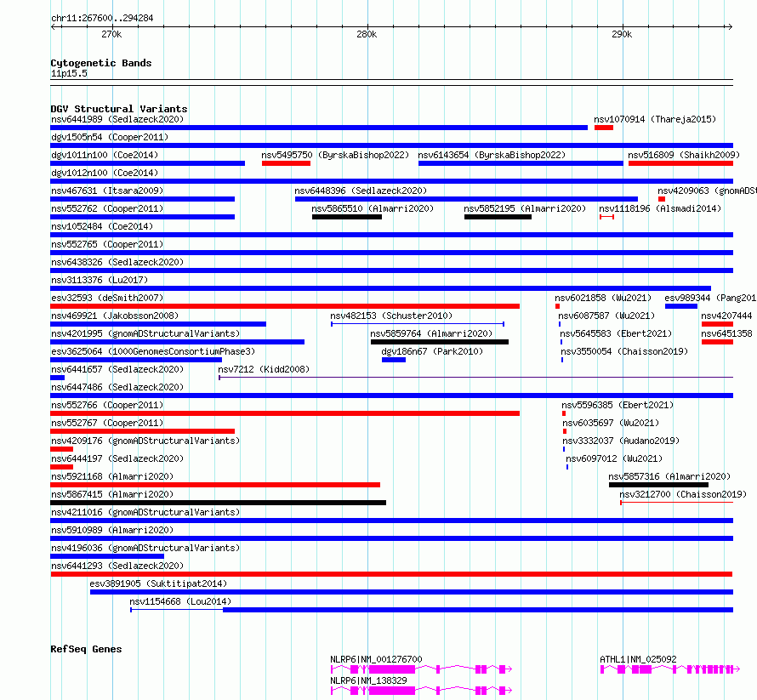Select the esv989344 blue bar

pos(680,306)
